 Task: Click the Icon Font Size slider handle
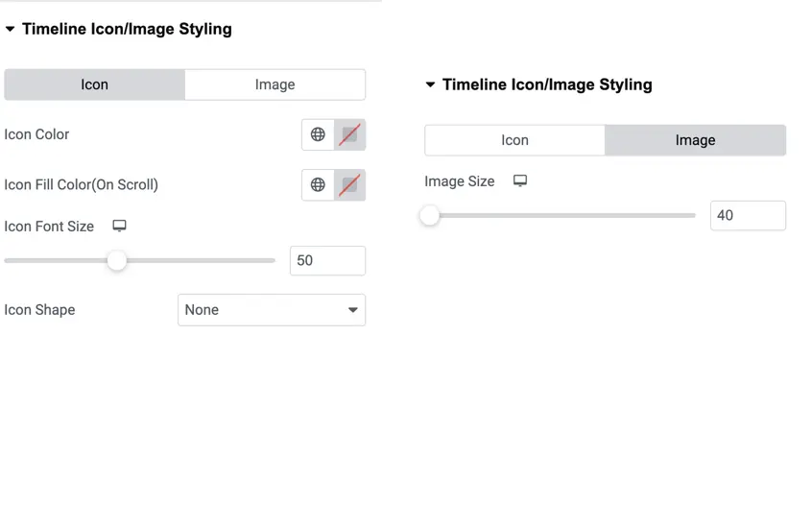coord(117,260)
